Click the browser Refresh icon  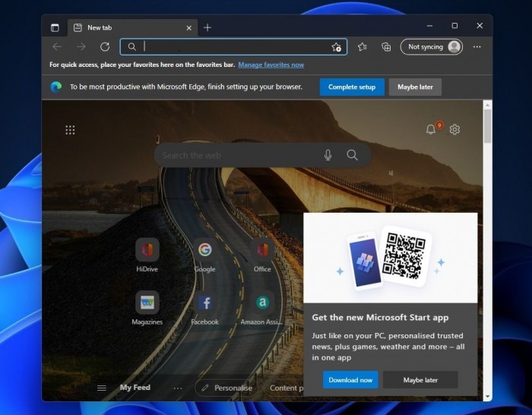point(105,47)
